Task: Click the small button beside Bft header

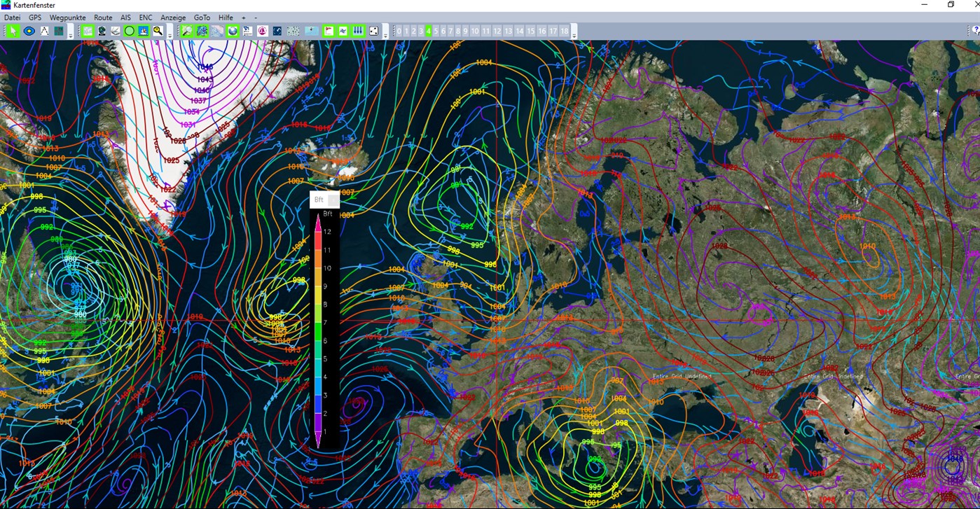Action: tap(333, 200)
